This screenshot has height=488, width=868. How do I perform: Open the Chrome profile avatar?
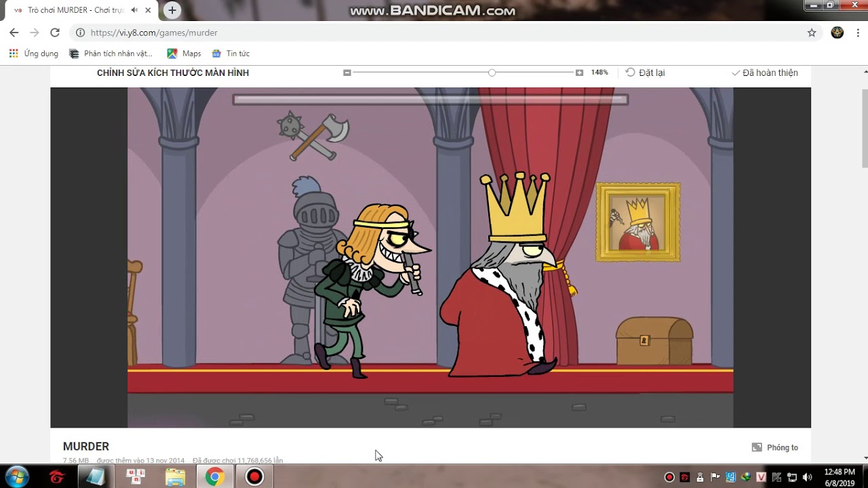837,33
